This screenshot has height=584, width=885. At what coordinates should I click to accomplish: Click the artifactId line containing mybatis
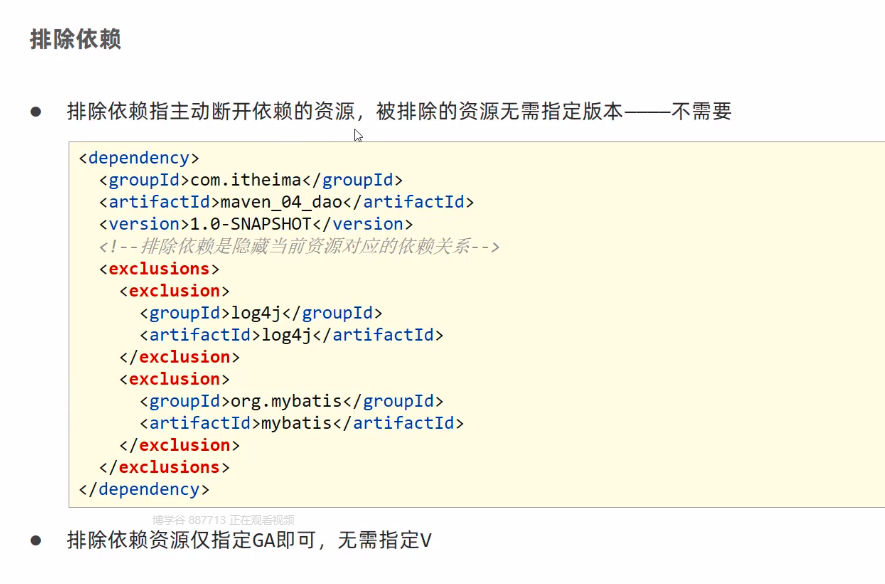tap(301, 423)
